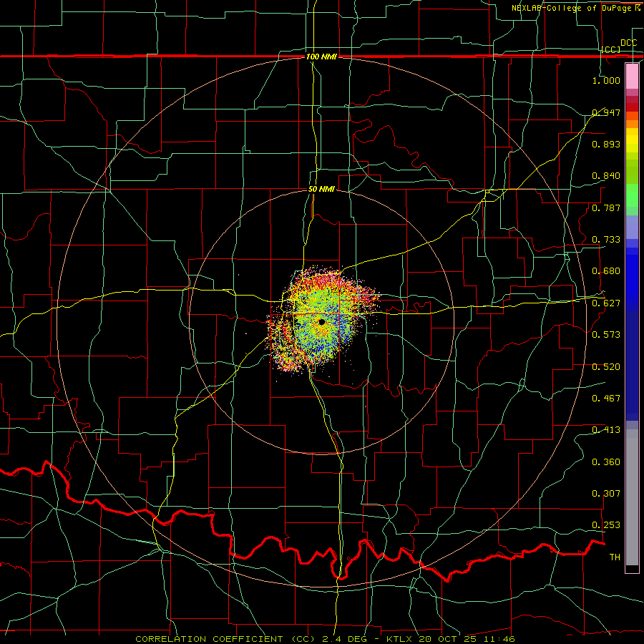Screen dimensions: 644x644
Task: Click the [CC] scale unit label
Action: [x=611, y=49]
